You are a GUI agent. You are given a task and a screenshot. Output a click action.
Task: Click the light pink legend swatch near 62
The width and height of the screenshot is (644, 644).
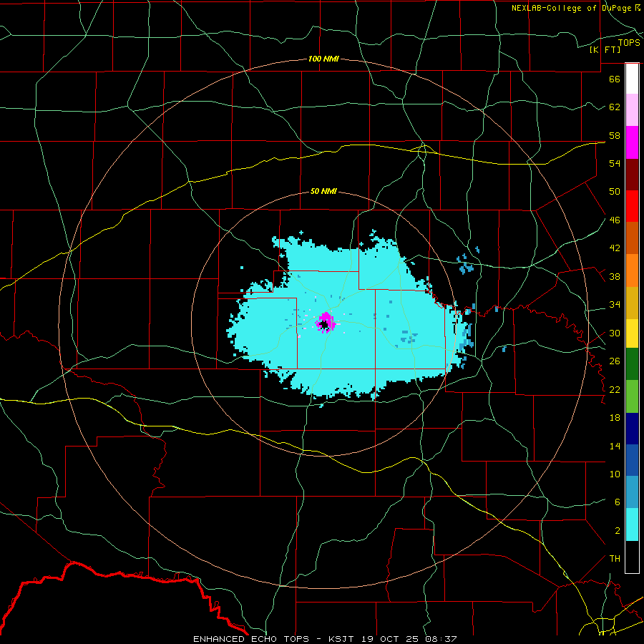point(632,110)
